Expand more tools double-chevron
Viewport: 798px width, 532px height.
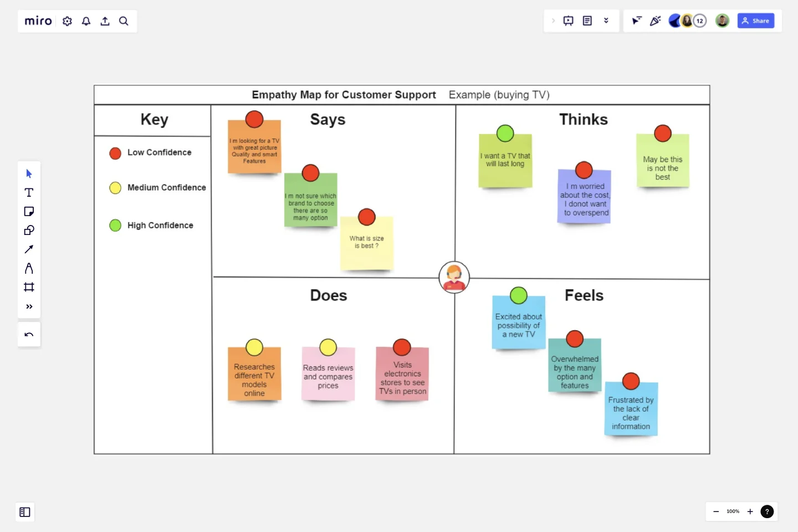29,306
